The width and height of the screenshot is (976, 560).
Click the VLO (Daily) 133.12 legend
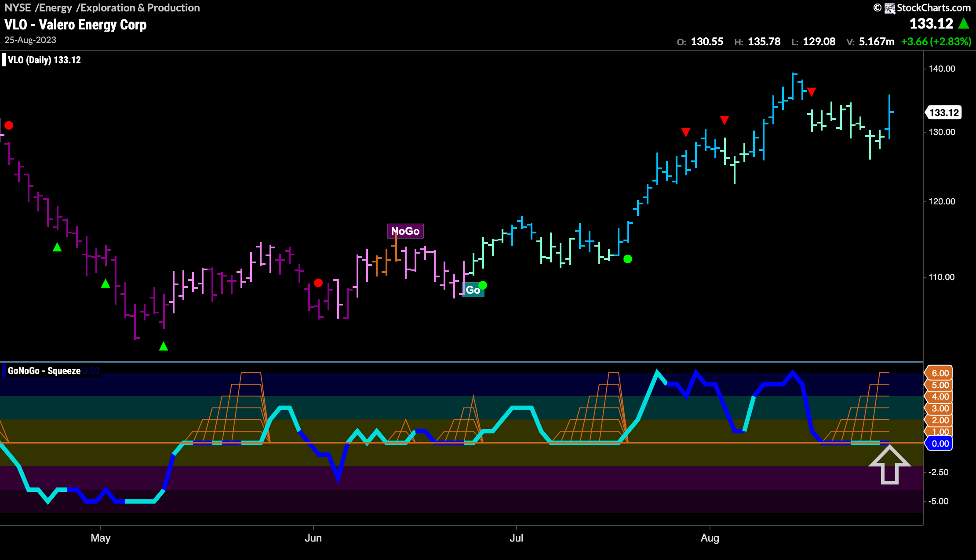pos(44,60)
